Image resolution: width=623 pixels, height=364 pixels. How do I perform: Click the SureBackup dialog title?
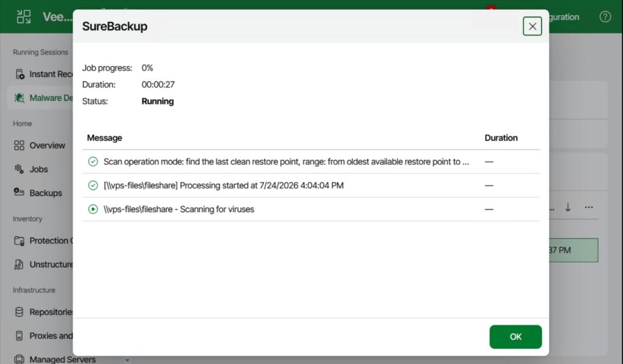click(114, 26)
